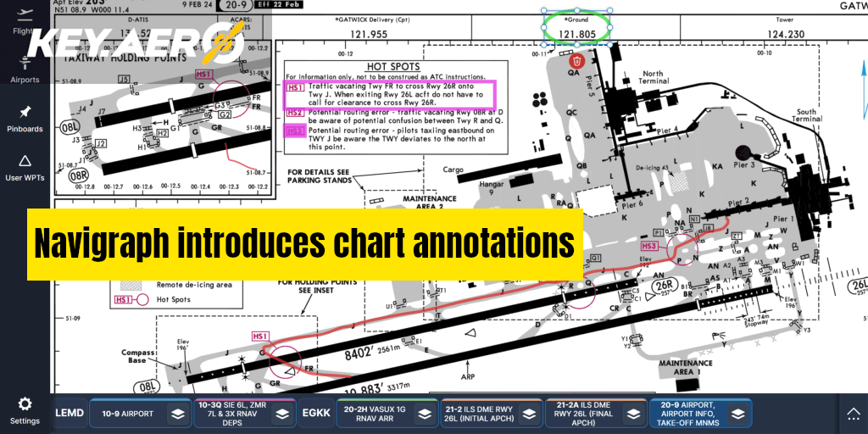Open layers icon on 20-9 AIRPORT INFO tab
The height and width of the screenshot is (434, 868).
tap(738, 414)
